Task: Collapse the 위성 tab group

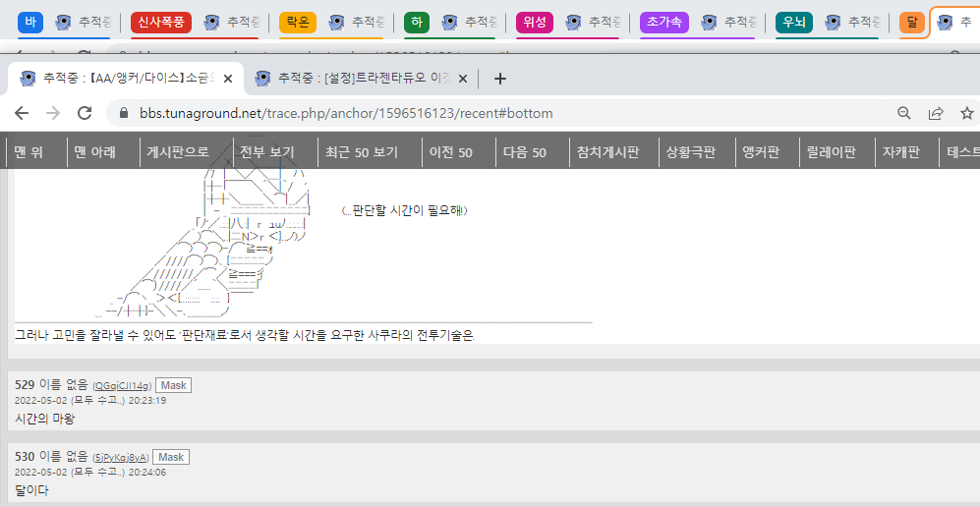Action: click(x=535, y=22)
